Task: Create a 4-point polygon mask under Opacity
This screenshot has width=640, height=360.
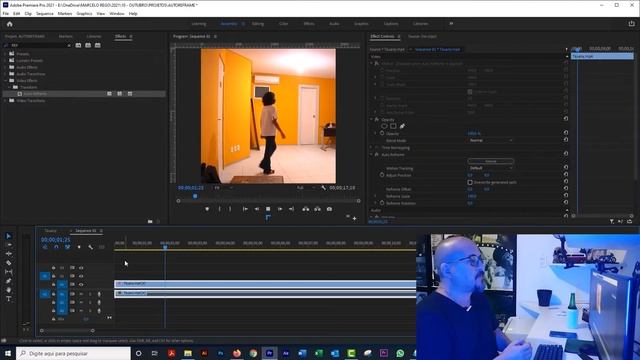Action: point(393,126)
